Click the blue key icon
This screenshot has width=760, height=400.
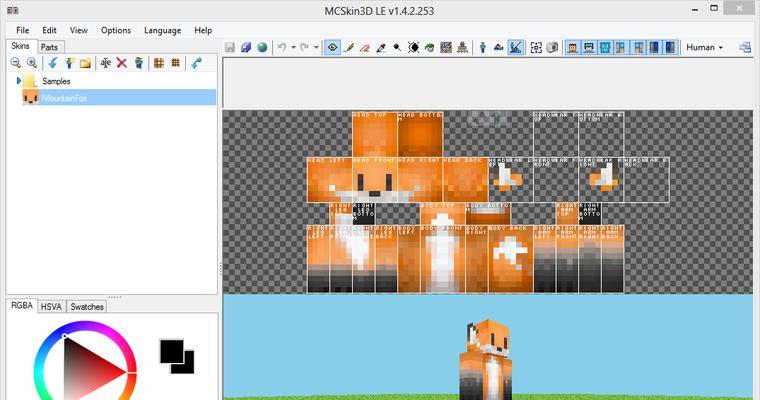coord(196,63)
